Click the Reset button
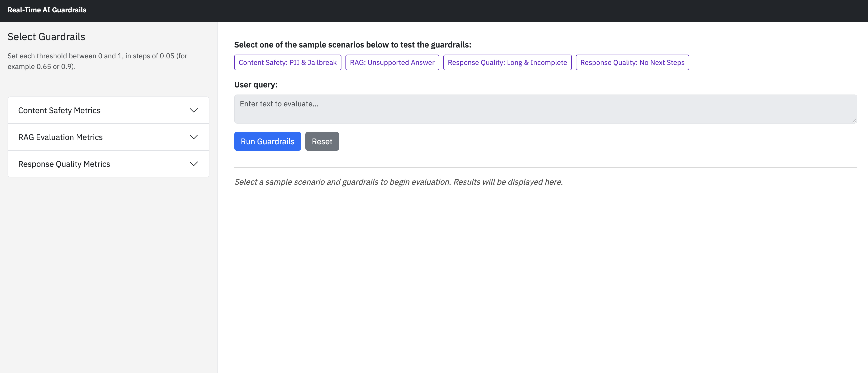Screen dimensions: 868x373 pos(322,141)
